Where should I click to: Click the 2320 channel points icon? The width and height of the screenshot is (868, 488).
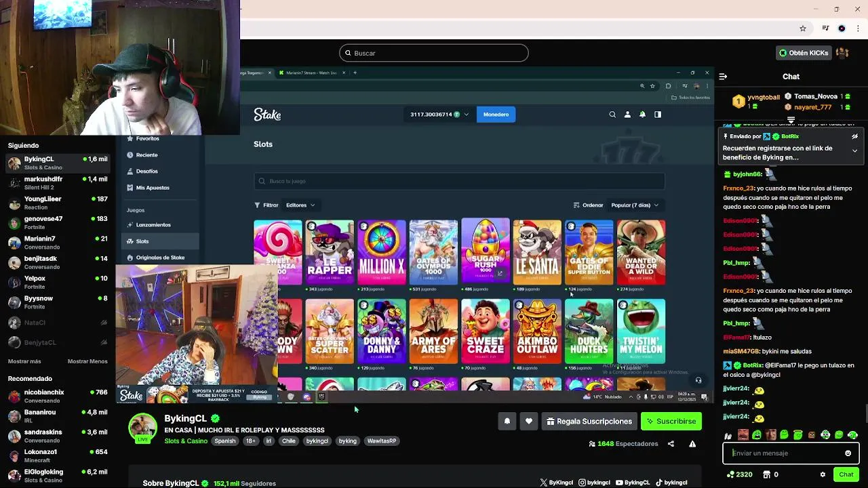point(730,474)
